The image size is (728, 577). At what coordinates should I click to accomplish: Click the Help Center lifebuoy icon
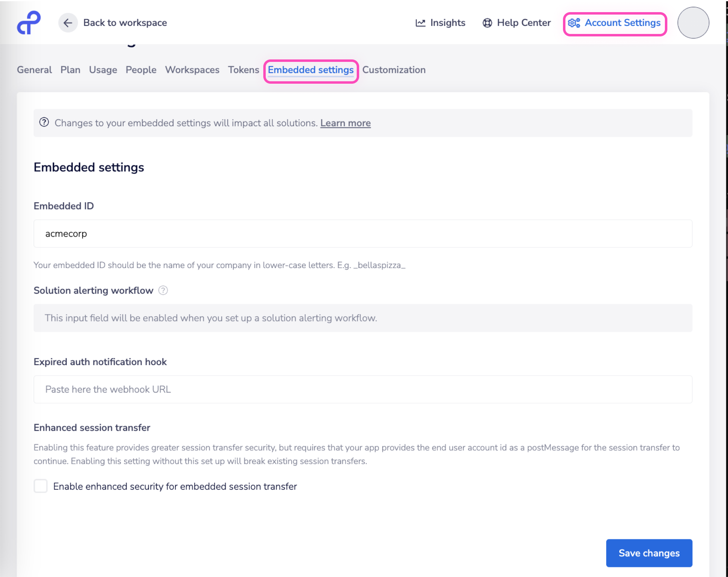tap(487, 23)
